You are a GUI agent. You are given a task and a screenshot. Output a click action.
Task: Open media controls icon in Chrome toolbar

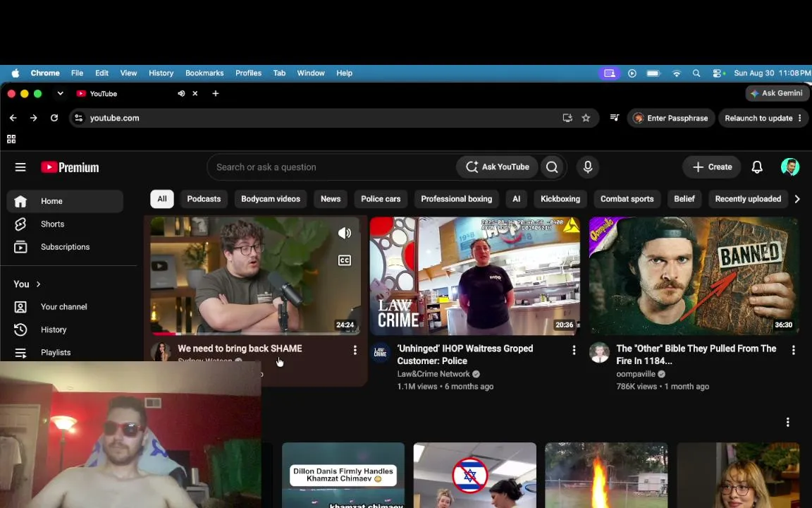(x=614, y=118)
